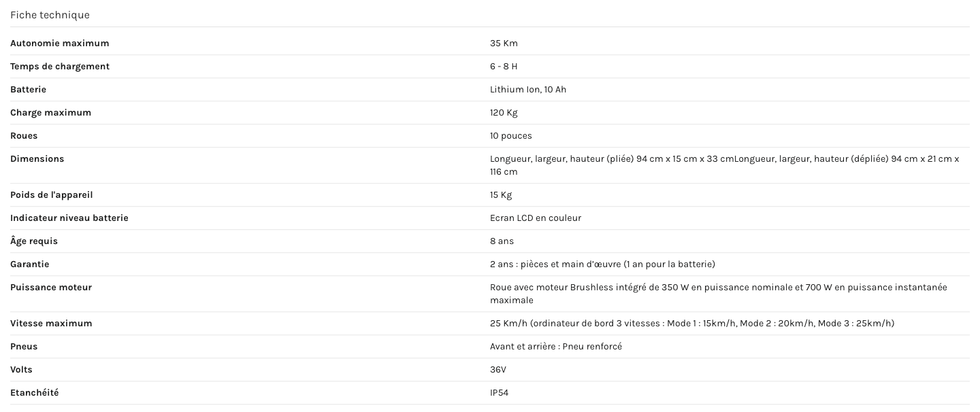Click the 'Temps de chargement' row label

60,67
